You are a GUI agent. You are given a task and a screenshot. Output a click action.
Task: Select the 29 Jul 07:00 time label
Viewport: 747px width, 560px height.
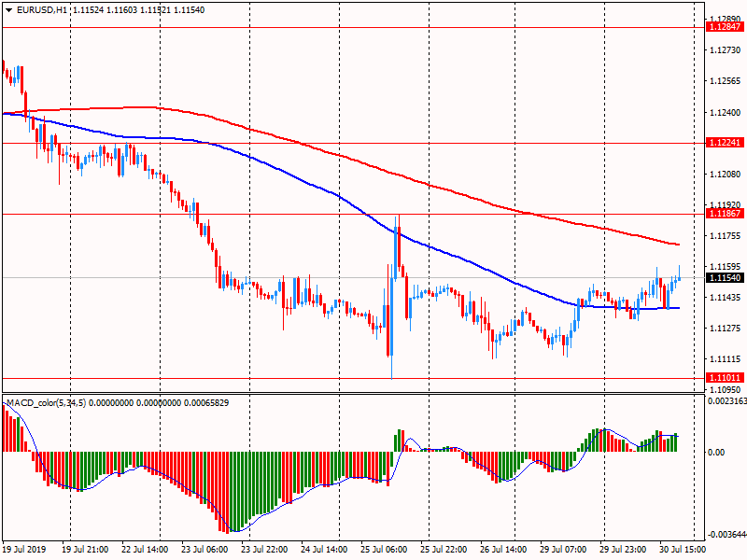point(563,549)
